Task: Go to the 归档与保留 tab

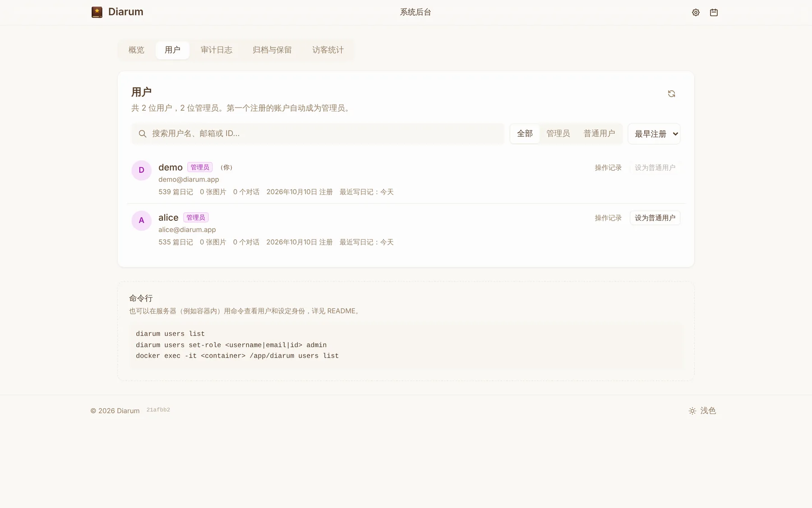Action: click(272, 50)
